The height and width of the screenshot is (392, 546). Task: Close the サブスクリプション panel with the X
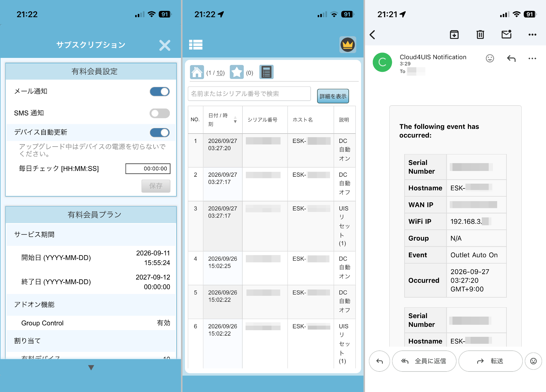(x=165, y=45)
